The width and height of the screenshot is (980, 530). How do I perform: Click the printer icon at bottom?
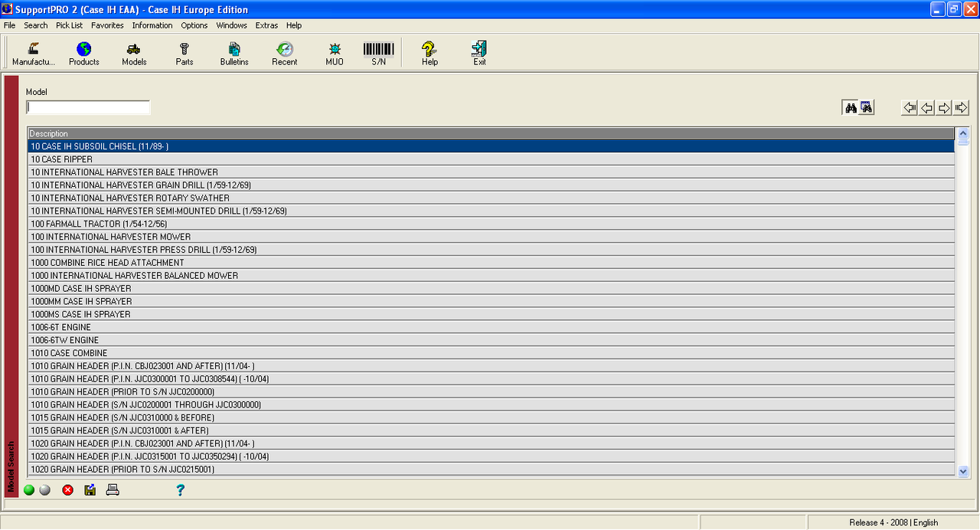[x=113, y=490]
